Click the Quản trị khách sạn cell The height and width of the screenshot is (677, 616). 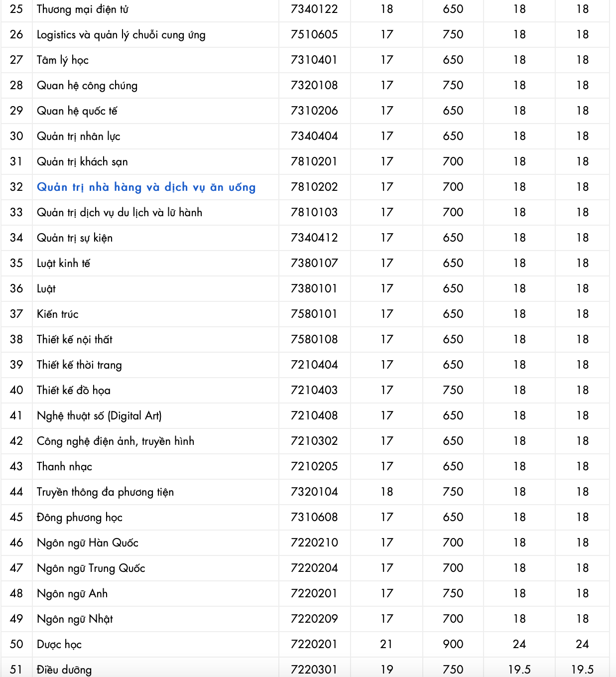pos(82,162)
